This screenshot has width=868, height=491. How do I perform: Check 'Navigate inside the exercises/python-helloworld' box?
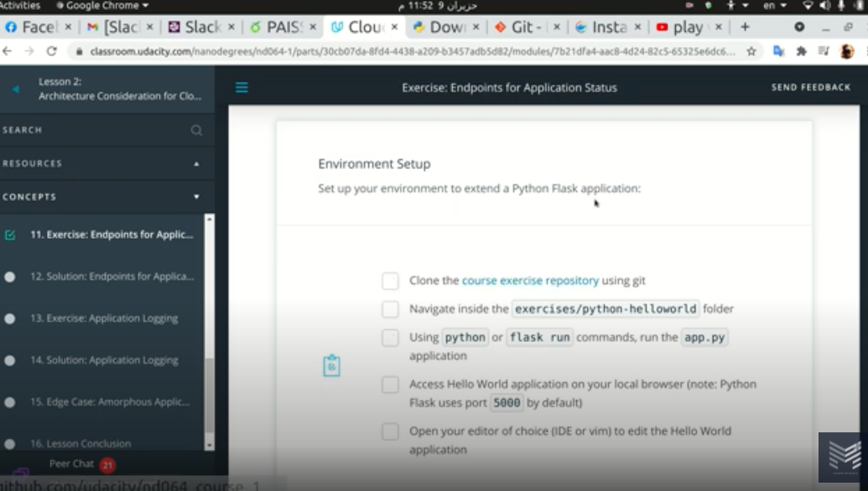pyautogui.click(x=390, y=309)
